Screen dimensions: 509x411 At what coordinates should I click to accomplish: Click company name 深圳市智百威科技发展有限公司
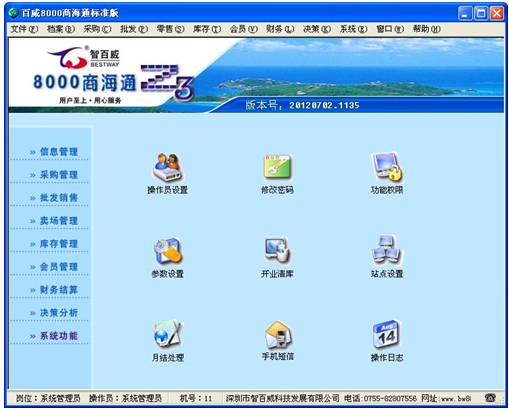pos(283,398)
